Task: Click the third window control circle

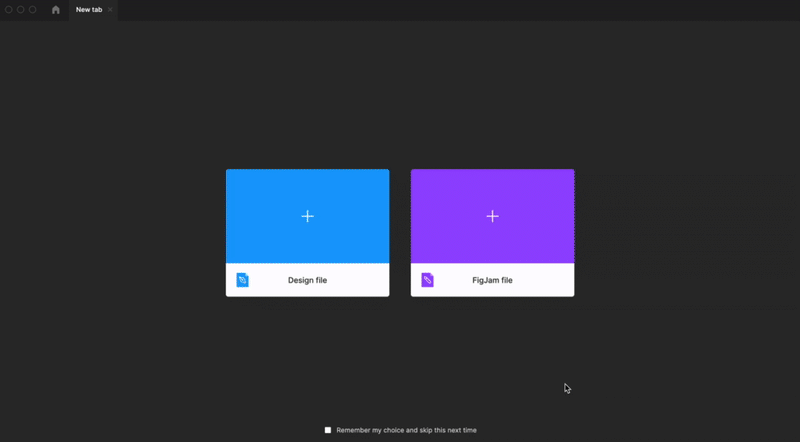Action: click(33, 10)
